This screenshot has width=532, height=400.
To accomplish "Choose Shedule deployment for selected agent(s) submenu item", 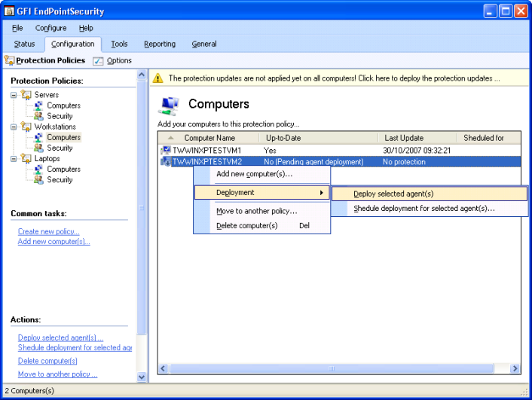I will coord(430,209).
